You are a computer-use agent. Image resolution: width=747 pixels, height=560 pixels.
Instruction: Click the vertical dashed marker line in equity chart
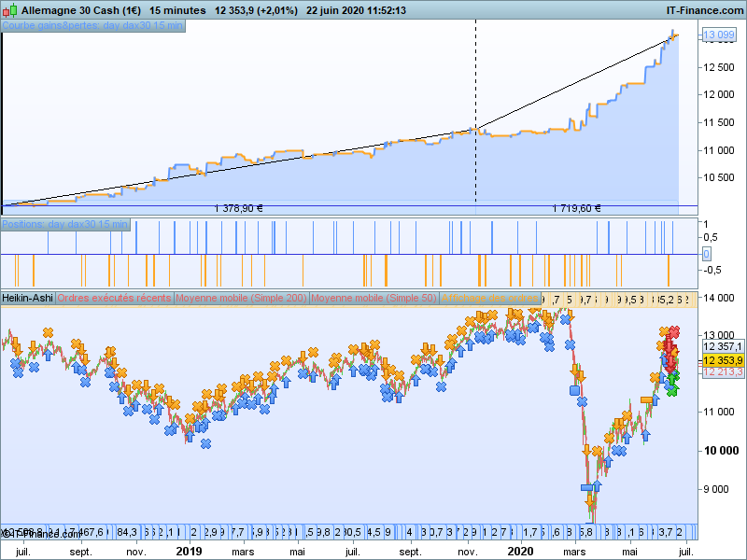coord(475,112)
